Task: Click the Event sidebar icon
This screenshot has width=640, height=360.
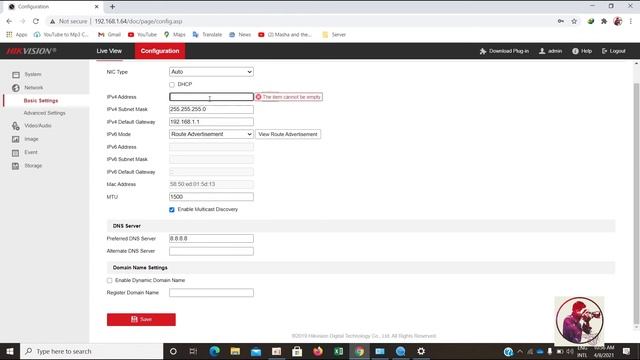Action: (16, 153)
